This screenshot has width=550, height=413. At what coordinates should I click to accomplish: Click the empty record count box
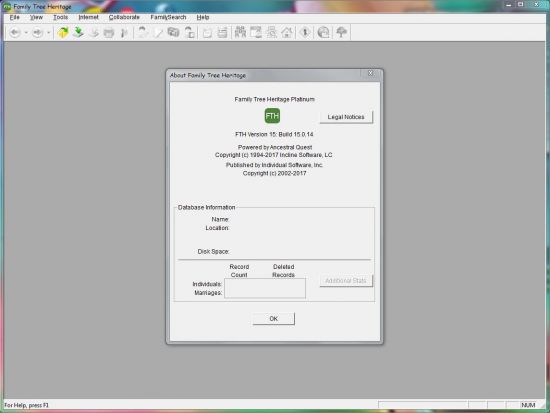coord(265,288)
